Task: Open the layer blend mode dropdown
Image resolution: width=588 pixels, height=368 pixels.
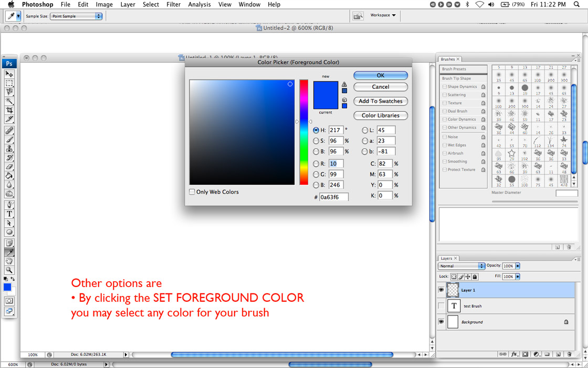Action: 461,266
